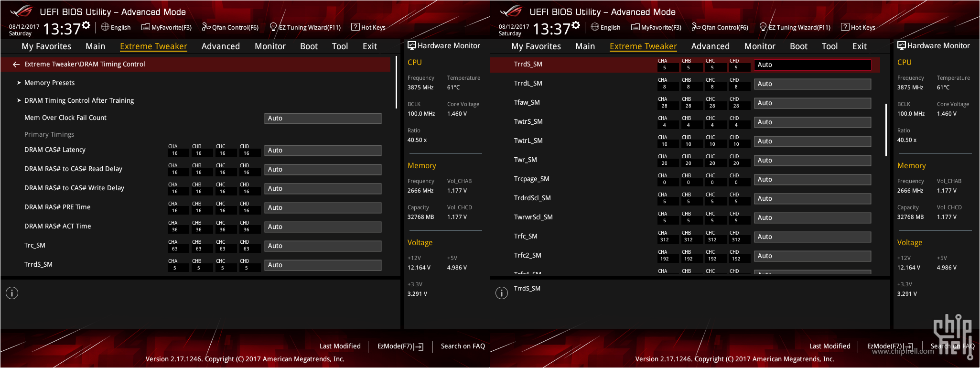Open Qfan Control(F6) in left window

[230, 27]
